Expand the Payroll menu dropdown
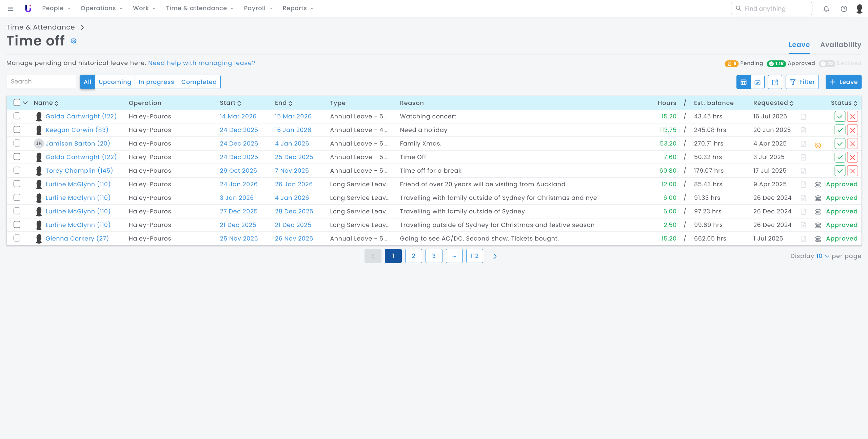868x439 pixels. click(258, 8)
